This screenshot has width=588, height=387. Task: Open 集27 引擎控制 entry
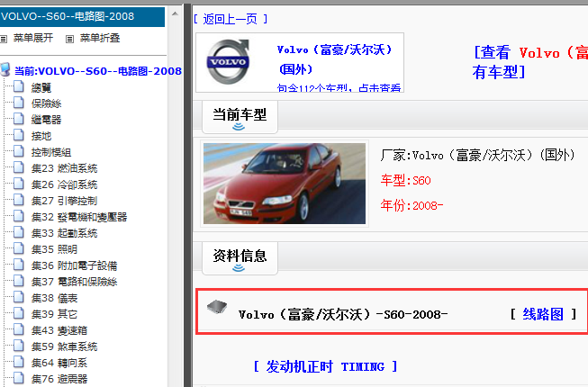coord(65,201)
